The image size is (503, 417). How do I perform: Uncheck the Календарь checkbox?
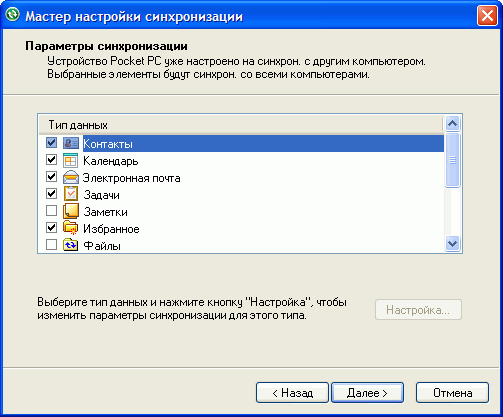point(51,160)
